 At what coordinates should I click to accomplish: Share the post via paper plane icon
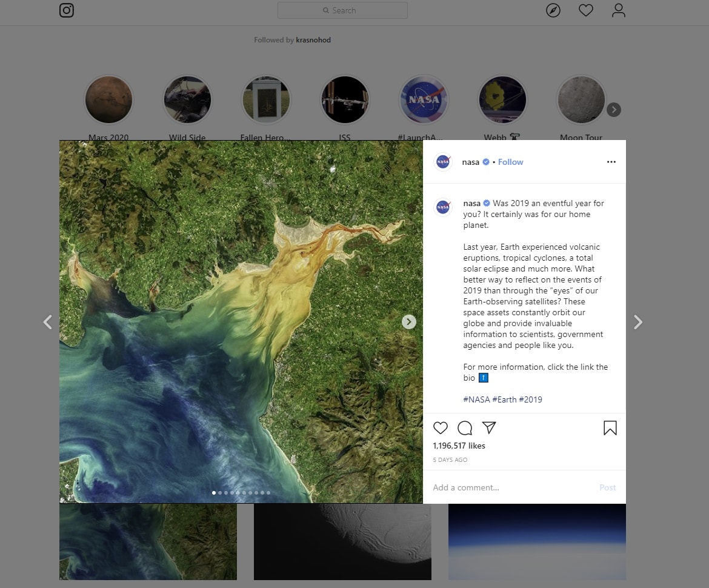coord(489,428)
